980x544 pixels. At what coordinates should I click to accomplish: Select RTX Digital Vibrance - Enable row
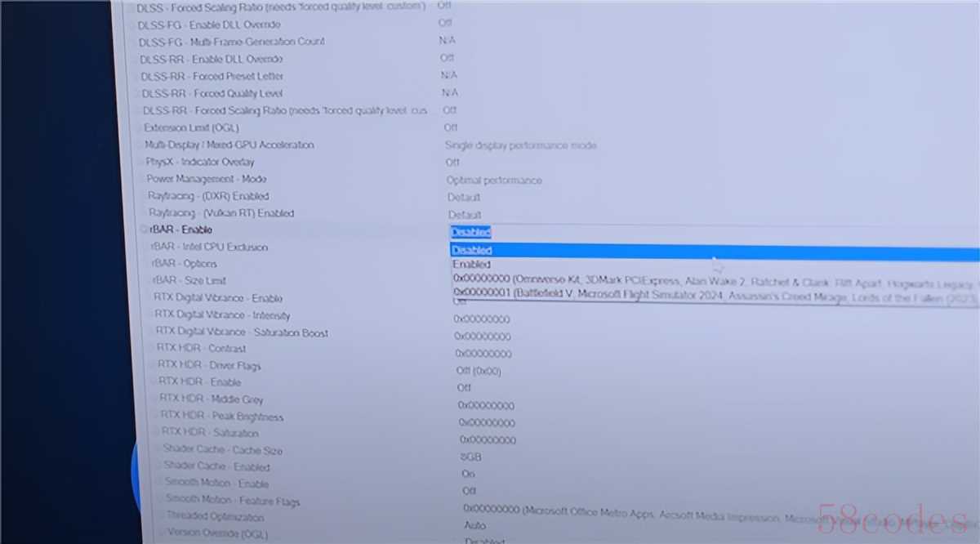[218, 298]
